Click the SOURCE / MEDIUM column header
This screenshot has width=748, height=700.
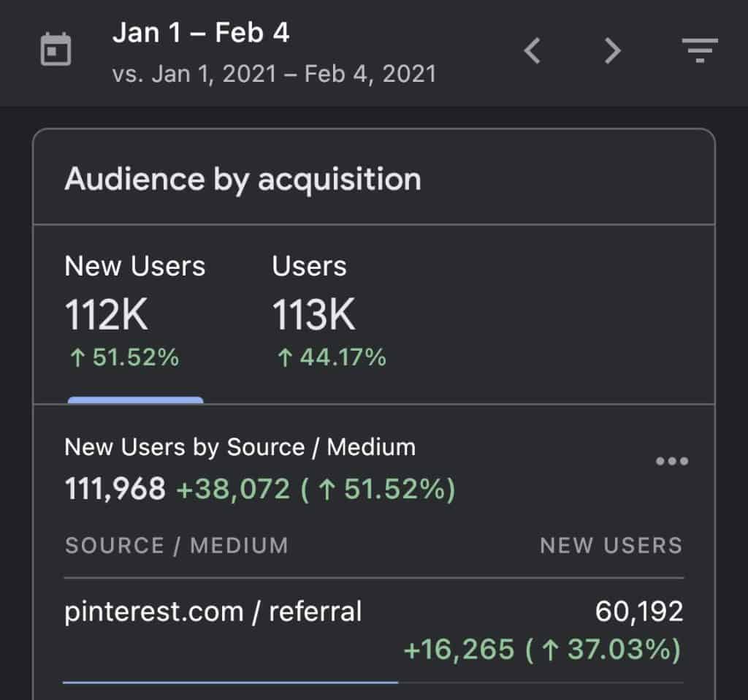(x=175, y=545)
